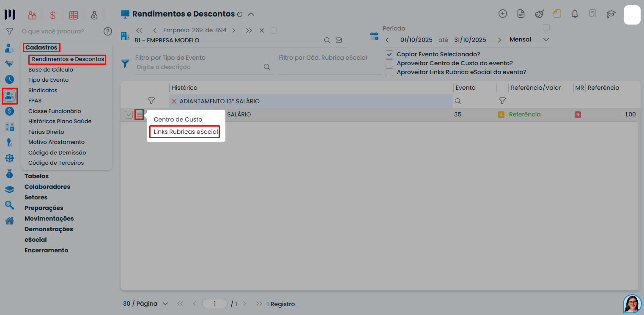Select Links Rubricas eSocial from context menu
The width and height of the screenshot is (644, 315).
point(186,132)
